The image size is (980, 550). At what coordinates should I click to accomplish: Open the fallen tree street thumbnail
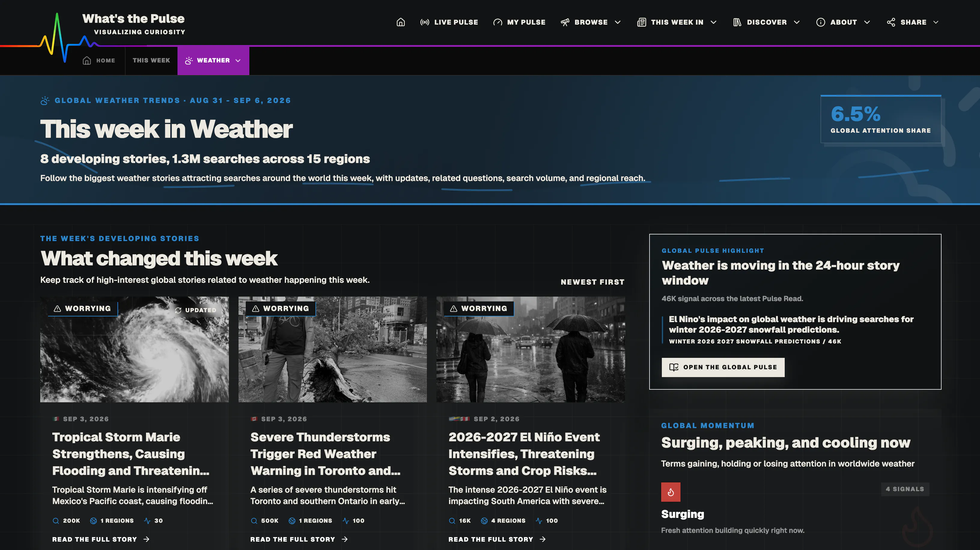(x=333, y=349)
